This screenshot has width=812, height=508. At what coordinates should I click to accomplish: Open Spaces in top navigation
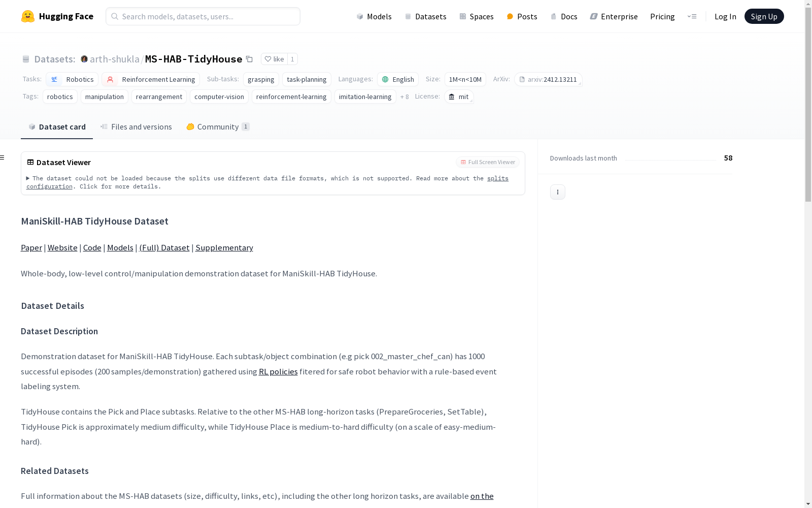pos(477,16)
